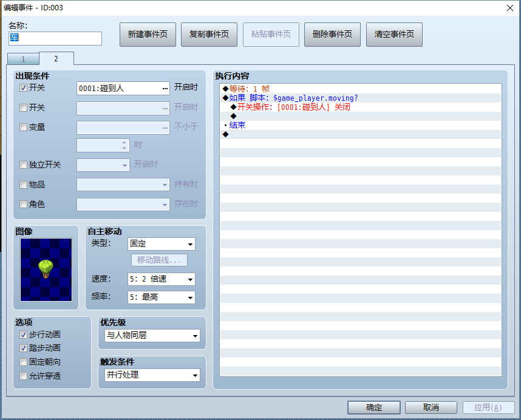The image size is (521, 420).
Task: Select the 等待: 1 帧 command line
Action: [361, 89]
